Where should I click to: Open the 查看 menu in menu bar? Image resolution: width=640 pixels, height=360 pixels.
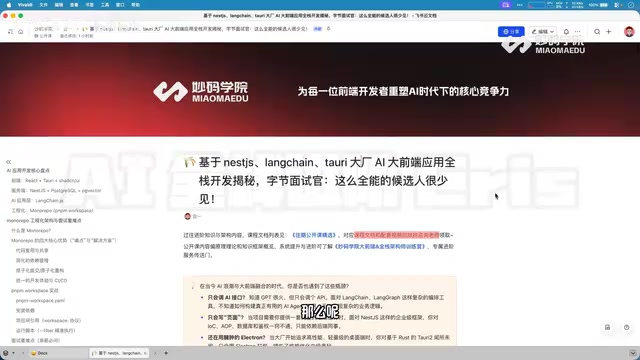(74, 5)
